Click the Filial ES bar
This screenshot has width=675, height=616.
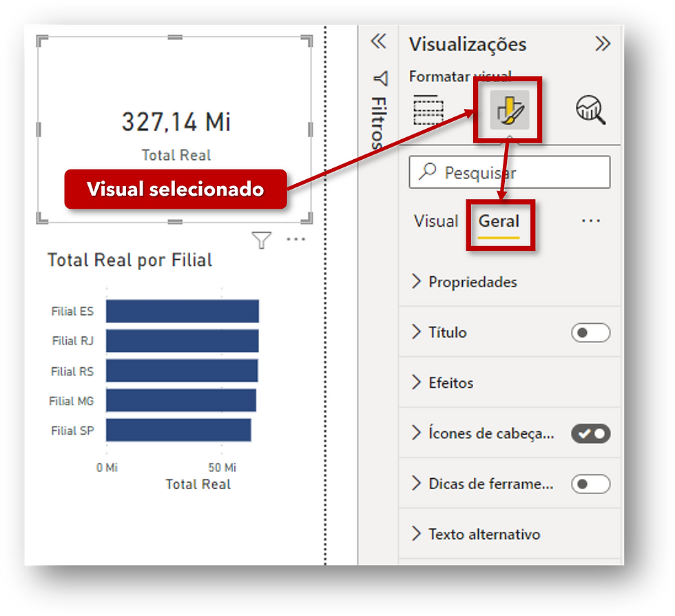(x=183, y=311)
